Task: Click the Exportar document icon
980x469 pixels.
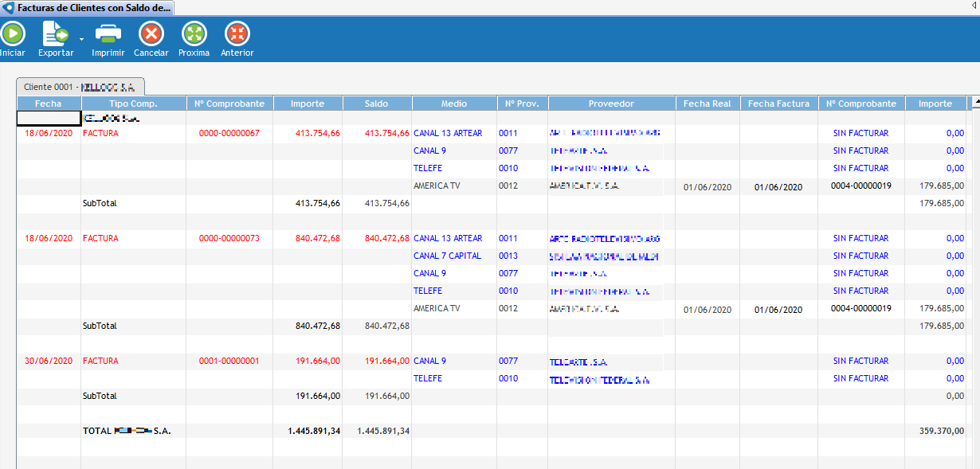Action: [x=56, y=33]
